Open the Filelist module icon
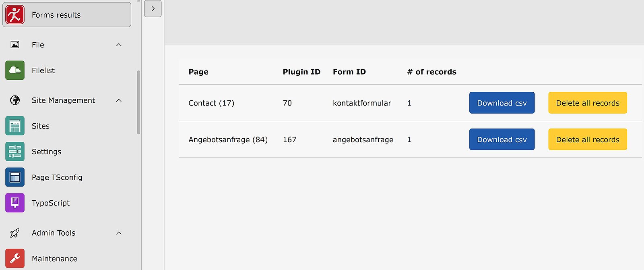This screenshot has height=270, width=644. coord(15,71)
